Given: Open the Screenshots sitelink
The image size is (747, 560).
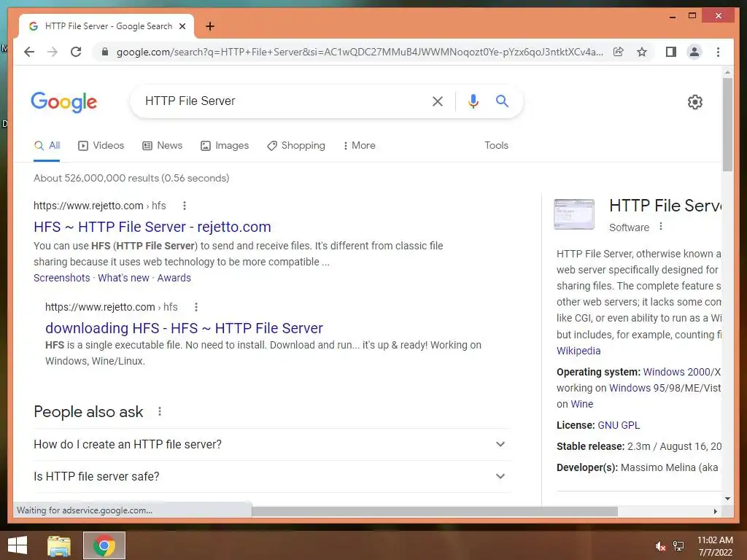Looking at the screenshot, I should (61, 278).
